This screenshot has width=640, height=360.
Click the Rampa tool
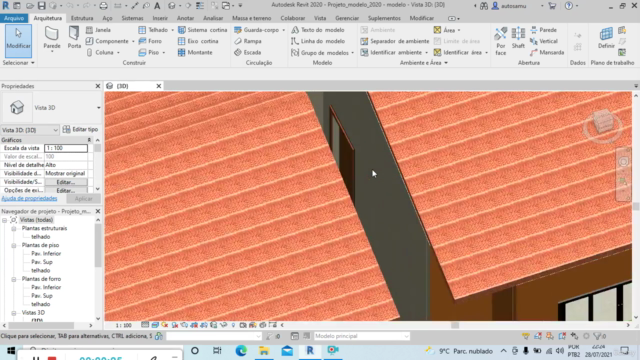tap(248, 41)
